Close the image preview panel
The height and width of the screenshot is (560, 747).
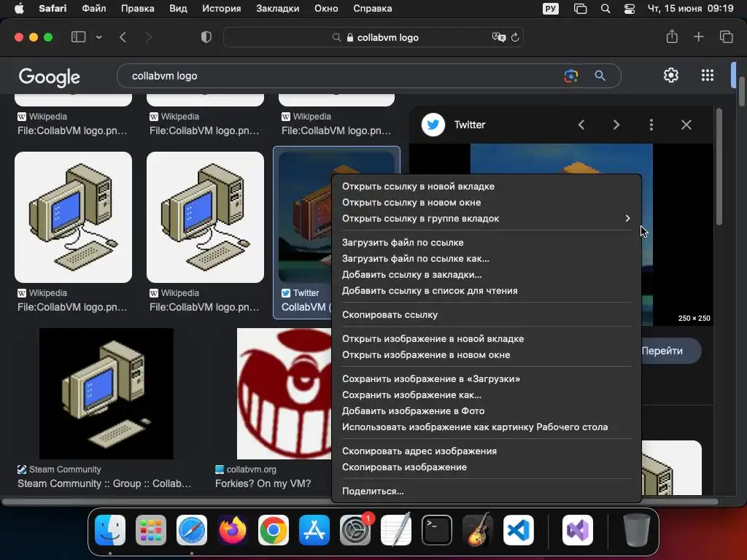coord(686,125)
